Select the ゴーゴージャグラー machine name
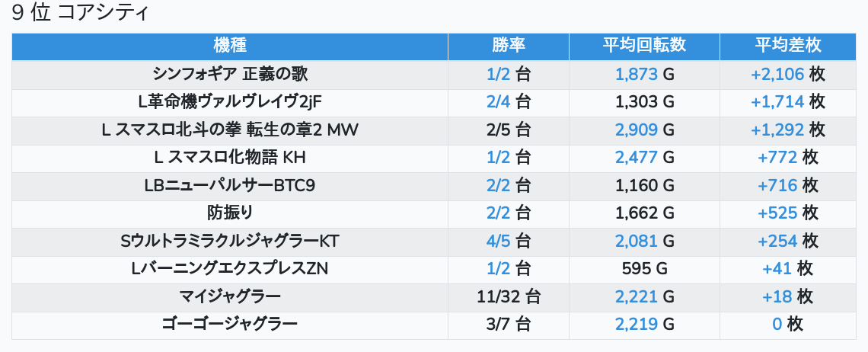This screenshot has height=352, width=868. (x=230, y=325)
